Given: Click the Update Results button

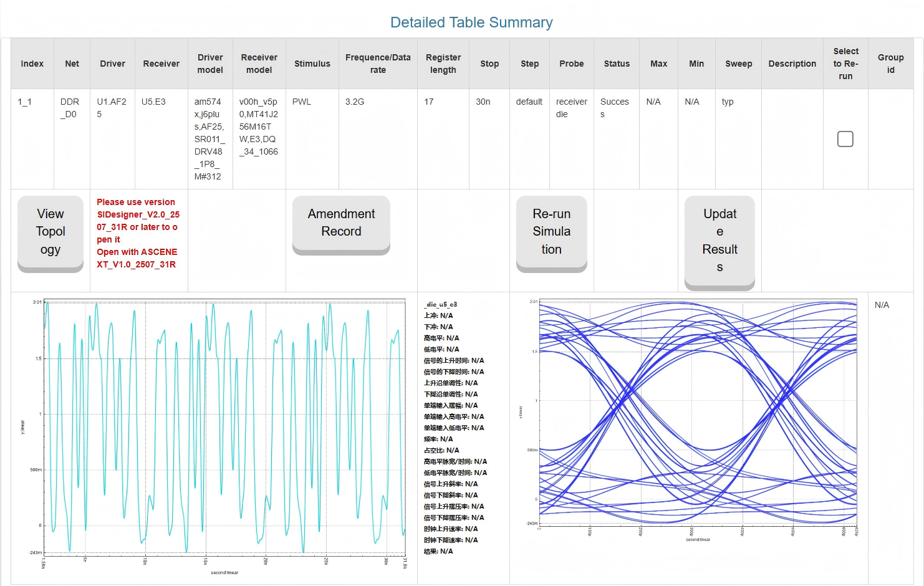Looking at the screenshot, I should pyautogui.click(x=719, y=241).
